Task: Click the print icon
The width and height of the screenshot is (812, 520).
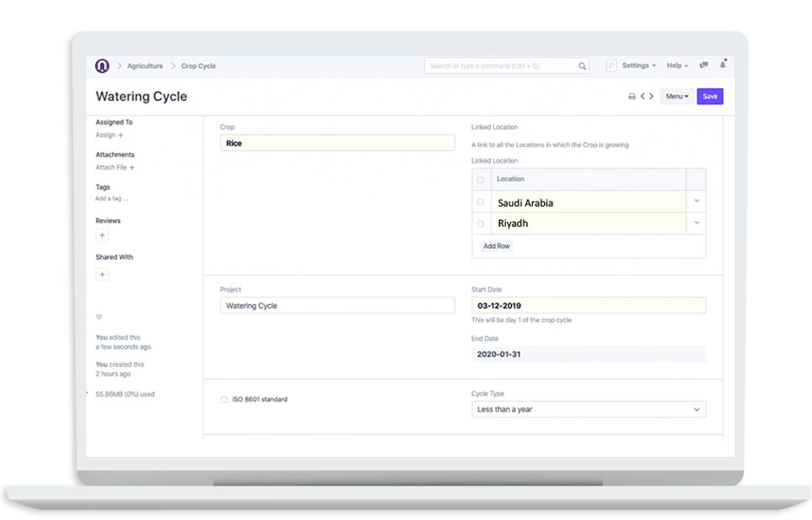Action: [632, 97]
